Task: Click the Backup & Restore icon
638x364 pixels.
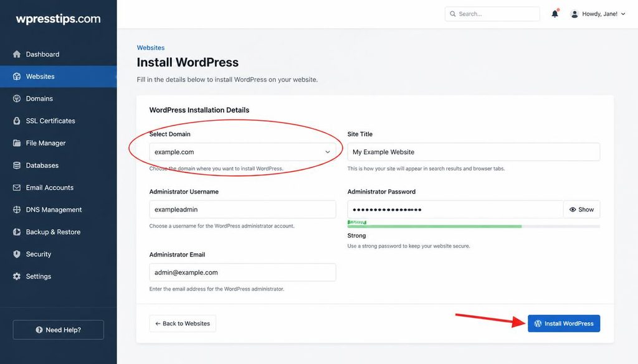Action: pyautogui.click(x=17, y=232)
